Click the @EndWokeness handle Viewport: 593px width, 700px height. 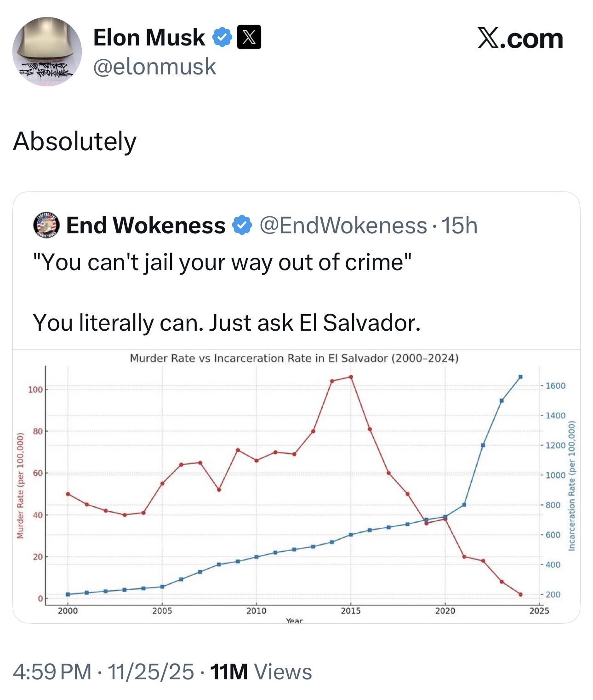click(x=343, y=225)
